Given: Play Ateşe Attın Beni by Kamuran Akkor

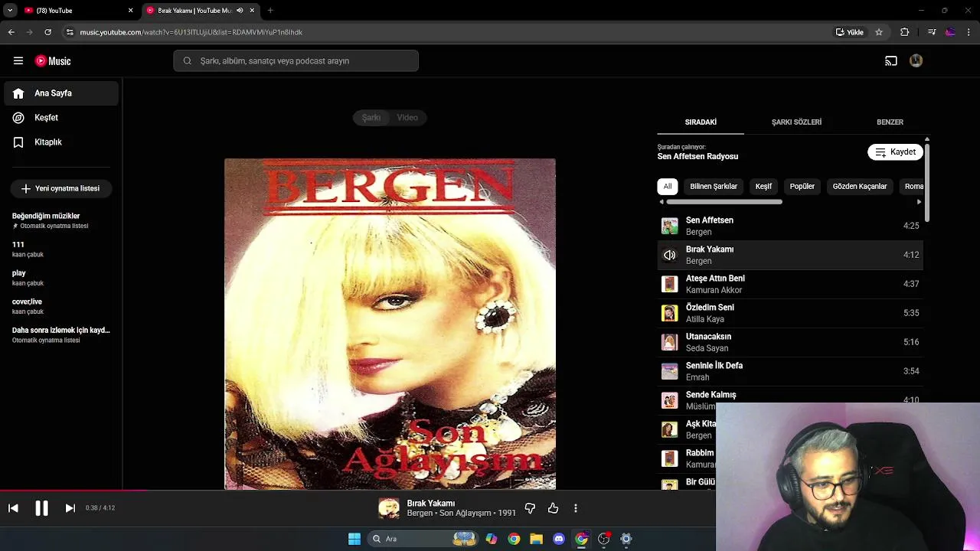Looking at the screenshot, I should [790, 284].
